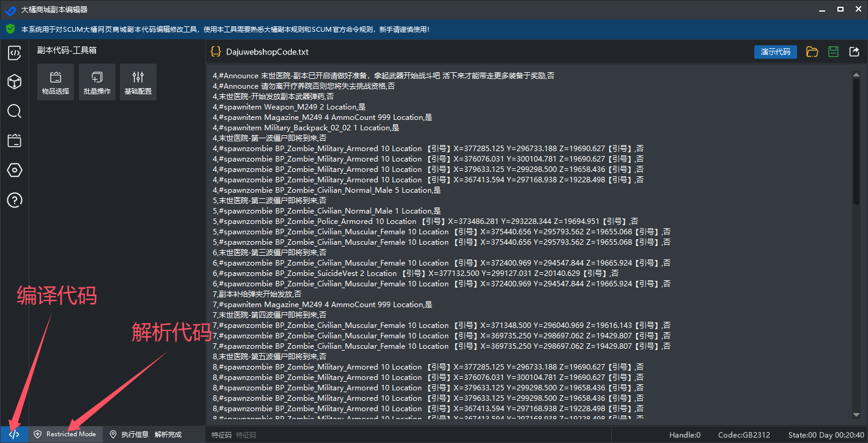Viewport: 868px width, 443px height.
Task: Click the export share arrow icon
Action: coord(855,52)
